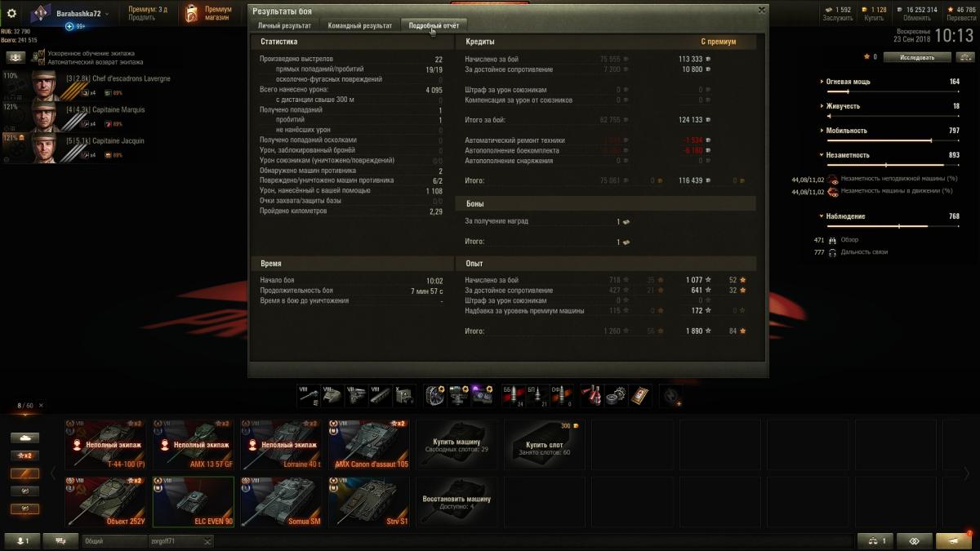980x551 pixels.
Task: Open the Премиум магазин shop
Action: click(207, 13)
